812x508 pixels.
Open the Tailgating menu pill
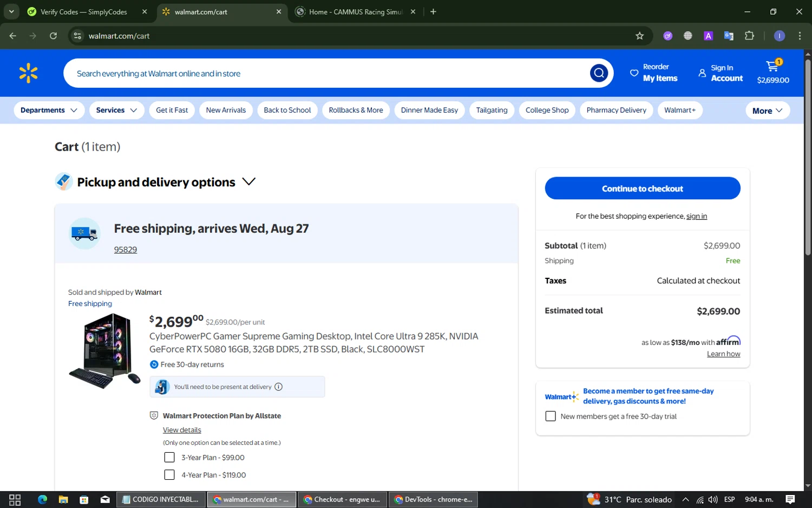tap(492, 110)
